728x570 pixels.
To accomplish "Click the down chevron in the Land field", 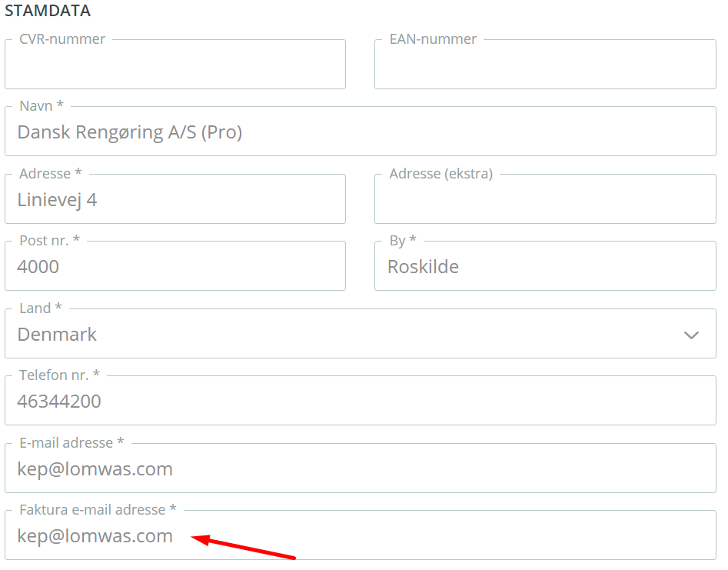I will click(691, 335).
